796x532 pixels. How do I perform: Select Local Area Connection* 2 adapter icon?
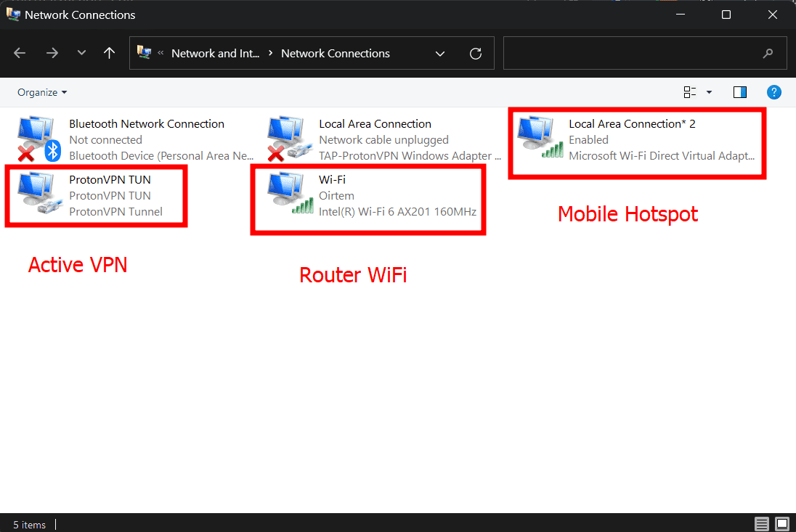point(538,139)
